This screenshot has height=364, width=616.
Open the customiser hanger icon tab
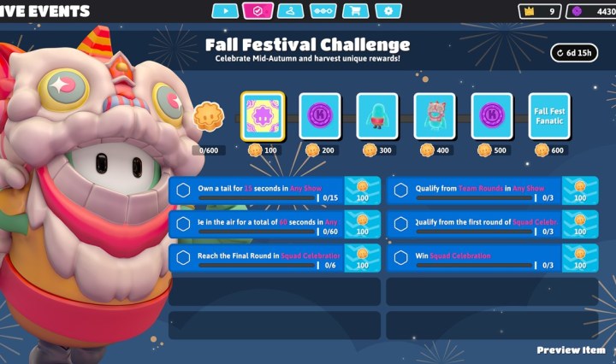290,11
